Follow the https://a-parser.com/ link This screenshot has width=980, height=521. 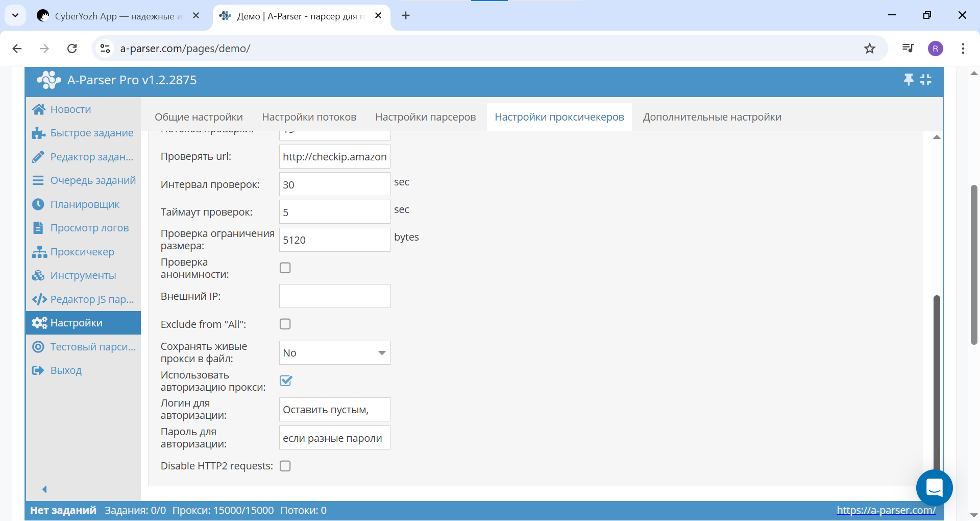click(x=886, y=510)
